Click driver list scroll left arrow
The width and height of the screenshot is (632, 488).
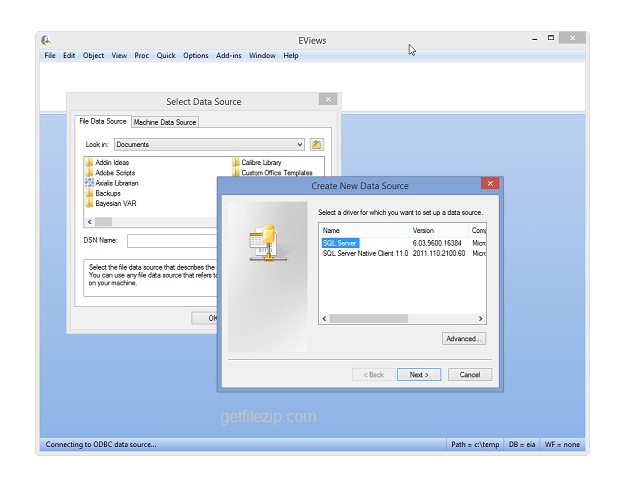tap(324, 319)
